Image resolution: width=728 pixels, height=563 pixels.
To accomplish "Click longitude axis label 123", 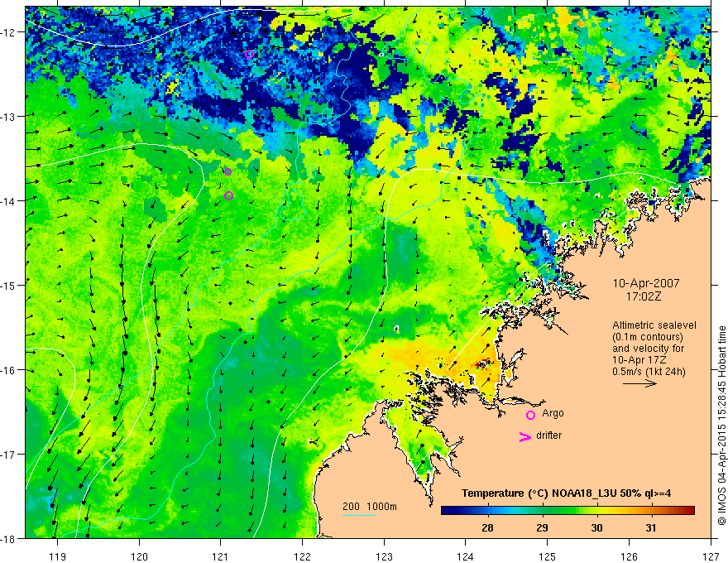I will pos(384,556).
